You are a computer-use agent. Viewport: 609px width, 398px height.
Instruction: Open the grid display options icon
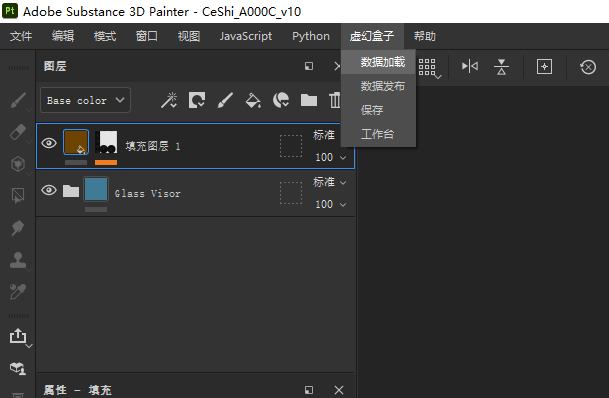pyautogui.click(x=429, y=68)
